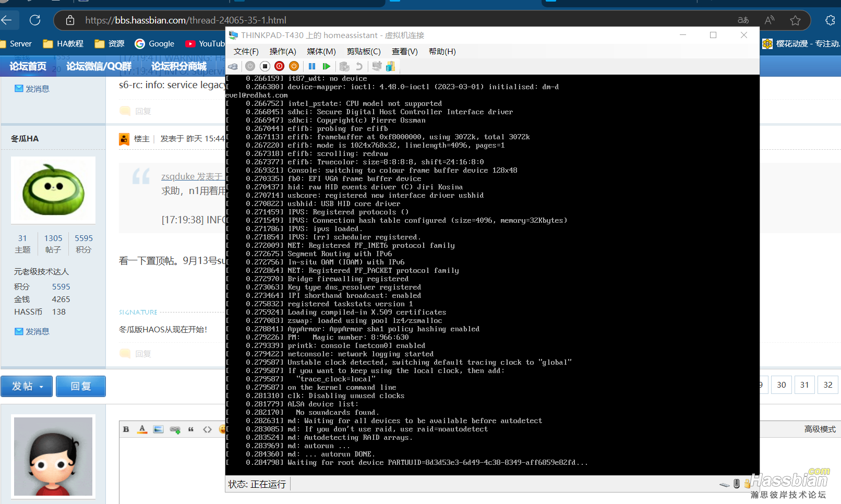Click the Ctrl+Alt+Del icon in VM toolbar

233,66
